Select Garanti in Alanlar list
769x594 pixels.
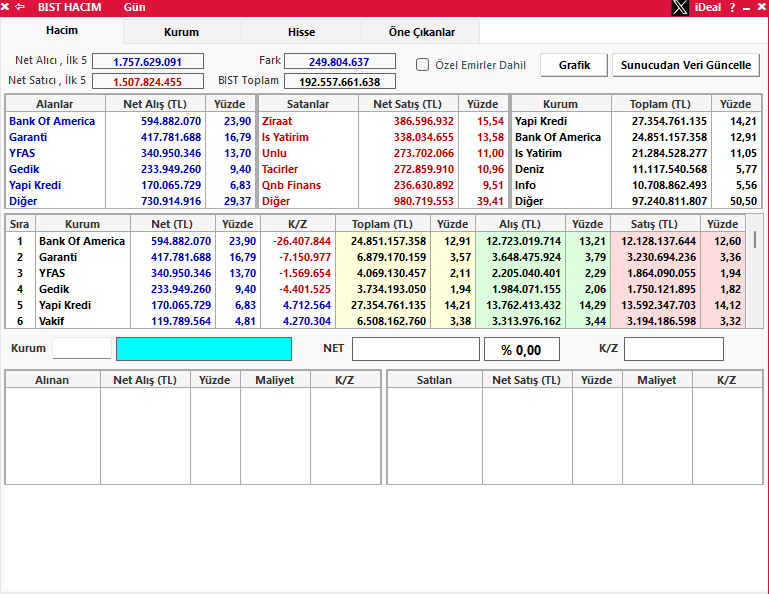28,137
